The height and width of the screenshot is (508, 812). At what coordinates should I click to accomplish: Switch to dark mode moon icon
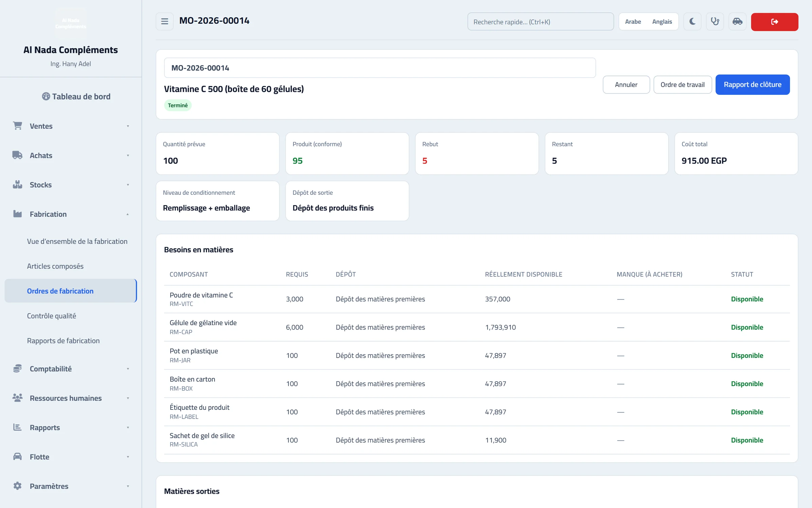tap(692, 22)
